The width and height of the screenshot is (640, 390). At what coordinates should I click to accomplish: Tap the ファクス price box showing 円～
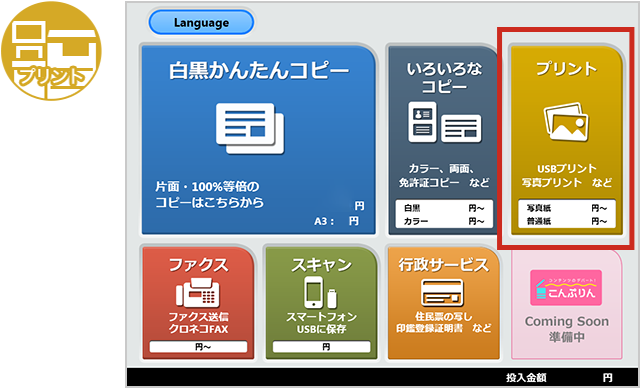tap(198, 347)
